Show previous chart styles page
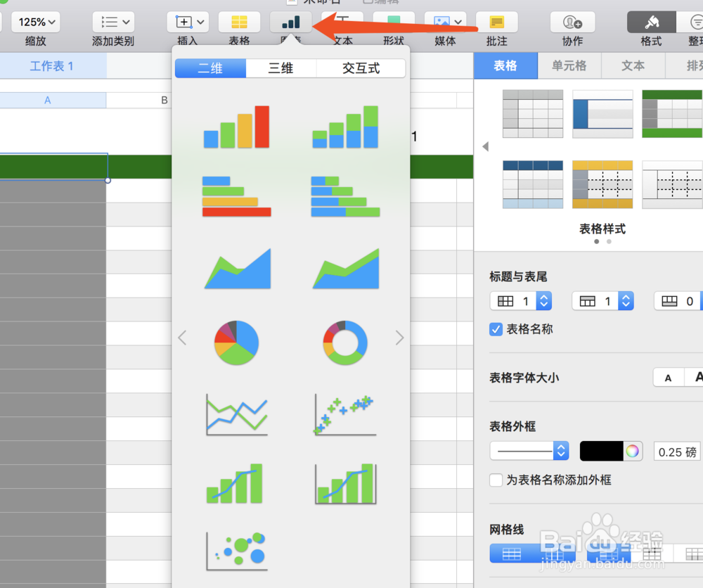 (x=182, y=338)
